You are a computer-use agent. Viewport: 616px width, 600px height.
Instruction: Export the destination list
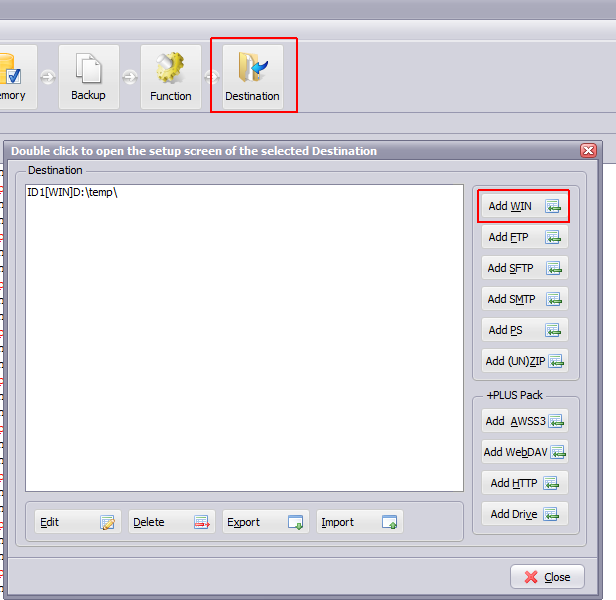265,522
